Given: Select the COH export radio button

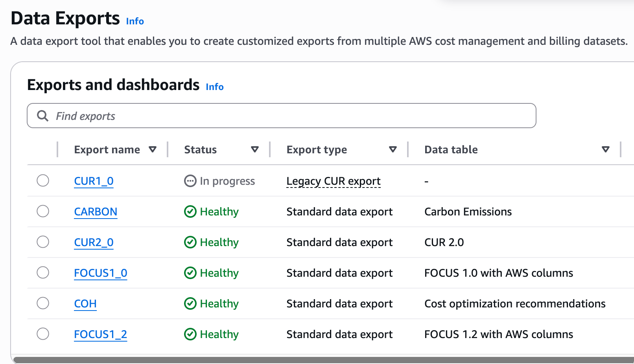Looking at the screenshot, I should [43, 303].
